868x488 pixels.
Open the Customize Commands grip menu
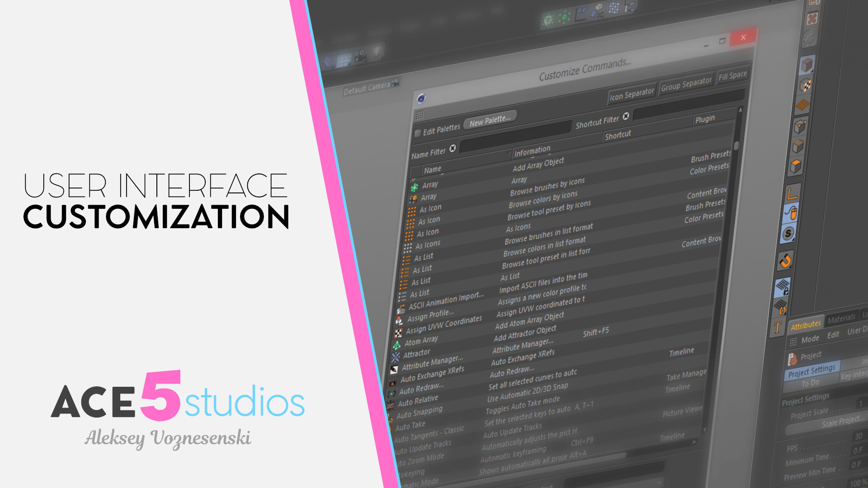coord(420,115)
